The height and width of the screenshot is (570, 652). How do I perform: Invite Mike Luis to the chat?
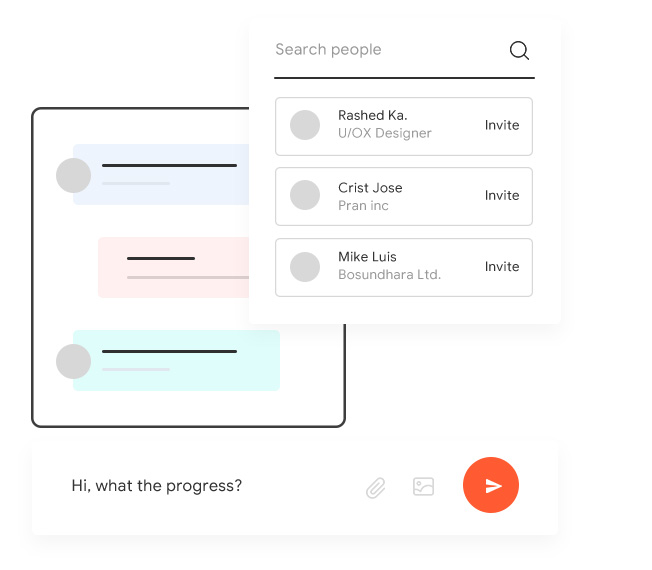502,267
